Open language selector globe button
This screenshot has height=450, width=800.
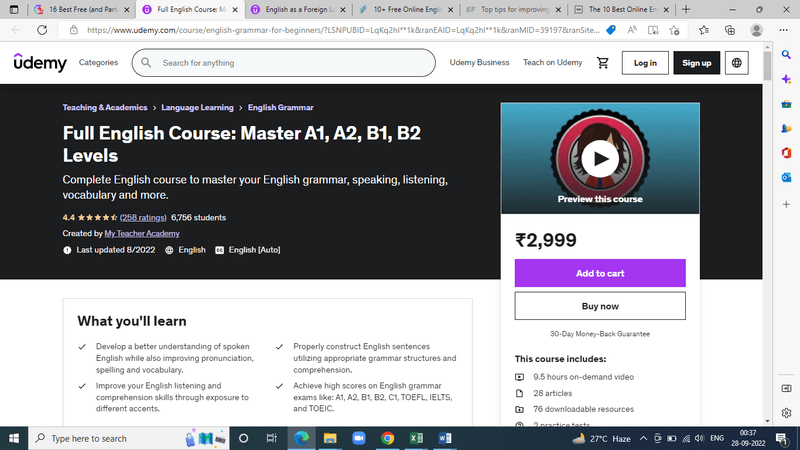point(736,63)
